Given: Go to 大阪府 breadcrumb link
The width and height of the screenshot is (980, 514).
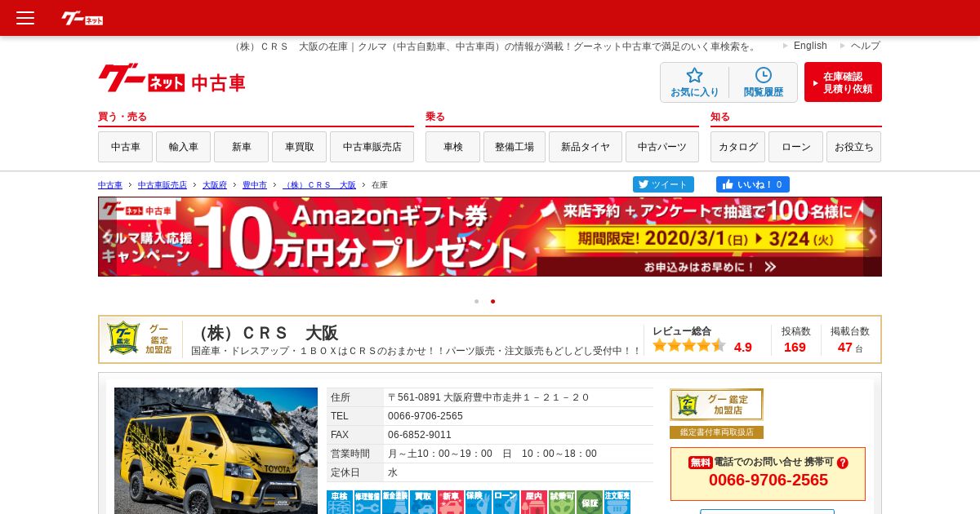Looking at the screenshot, I should click(215, 185).
